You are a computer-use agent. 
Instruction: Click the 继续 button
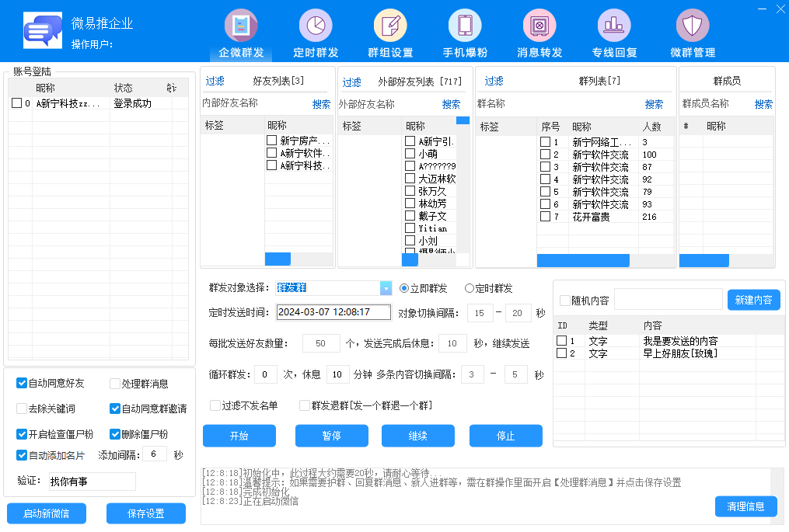[x=418, y=436]
